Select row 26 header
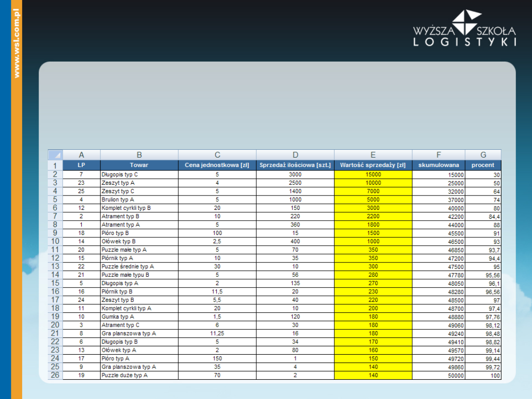532x399 pixels. pos(55,375)
